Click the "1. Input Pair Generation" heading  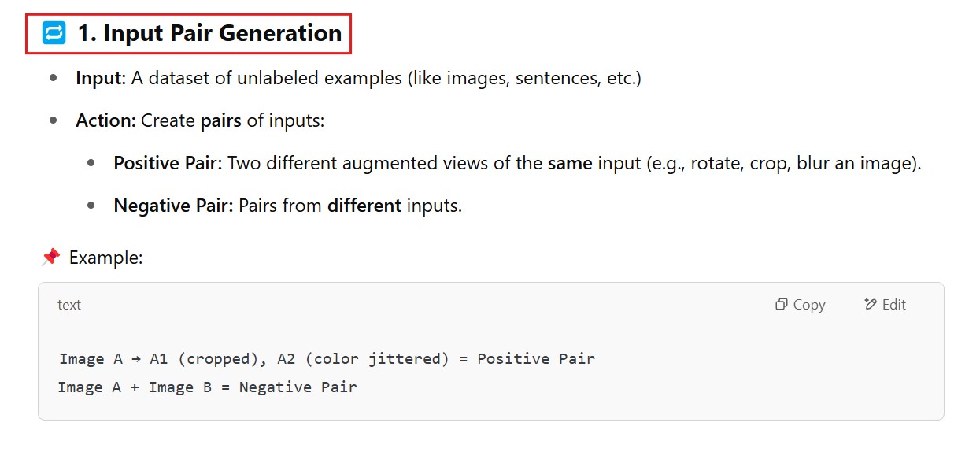click(x=209, y=33)
